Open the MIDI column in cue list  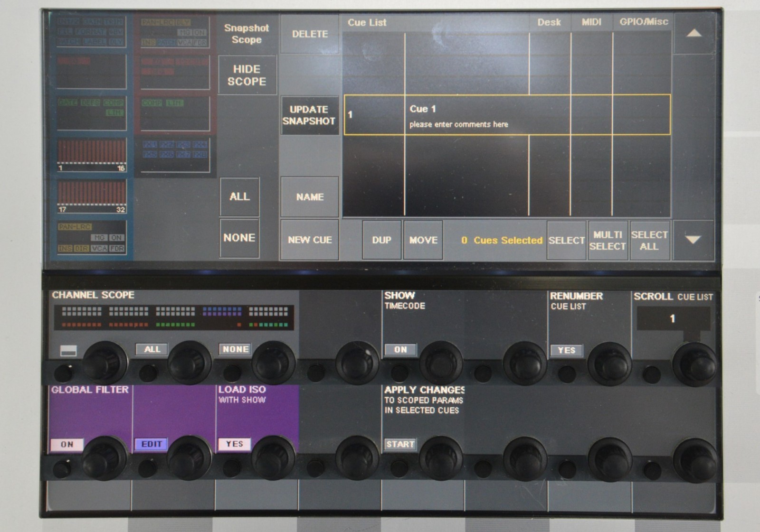(x=591, y=22)
